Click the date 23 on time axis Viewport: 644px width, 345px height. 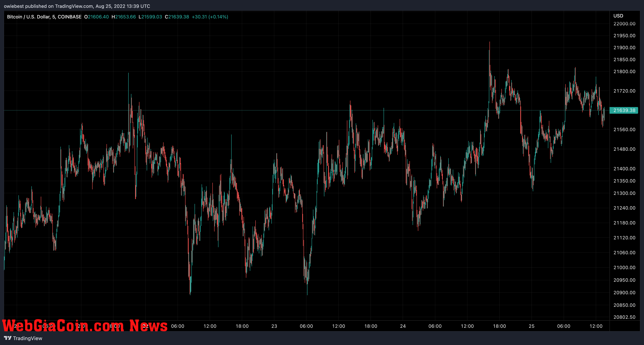[x=274, y=326]
